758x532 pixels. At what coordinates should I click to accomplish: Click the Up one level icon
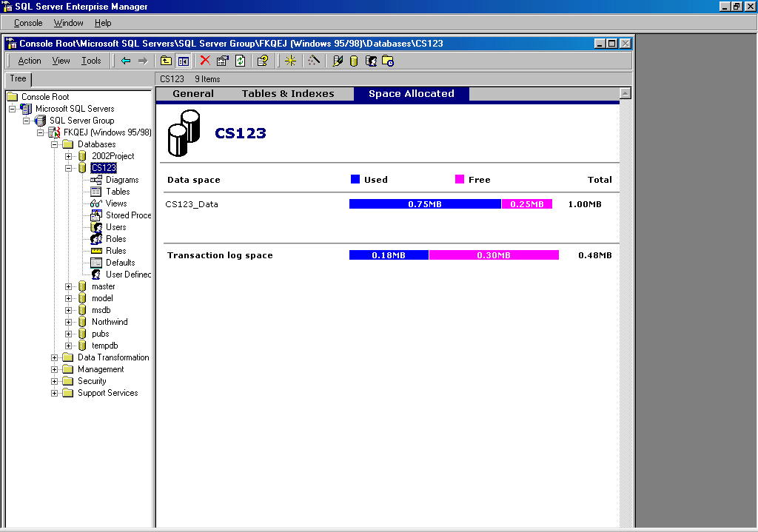tap(167, 61)
